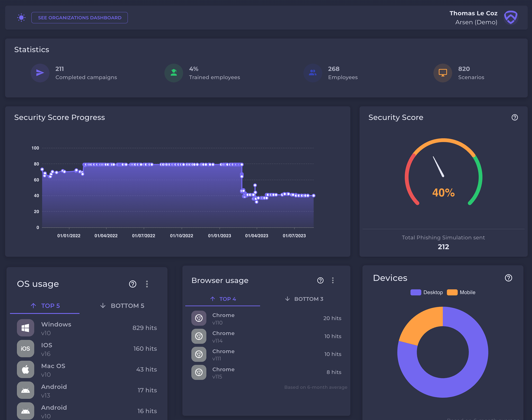The image size is (532, 420).
Task: Toggle light mode with the sun icon
Action: click(x=21, y=18)
